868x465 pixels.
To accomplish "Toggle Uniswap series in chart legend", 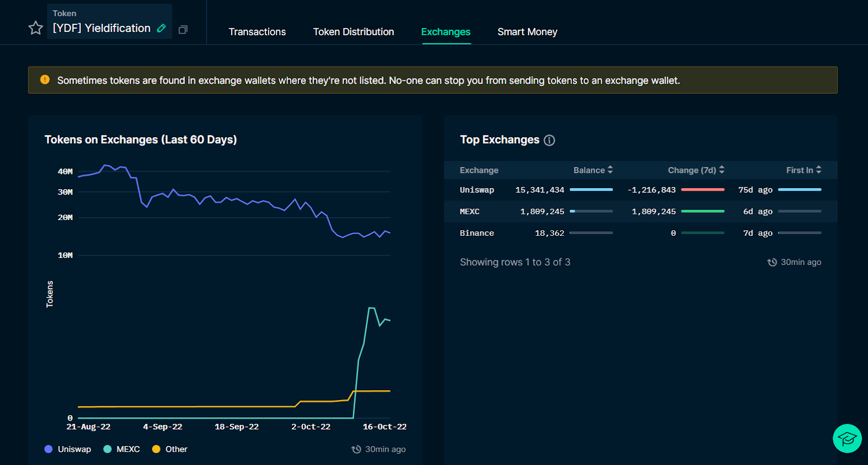I will pos(68,449).
